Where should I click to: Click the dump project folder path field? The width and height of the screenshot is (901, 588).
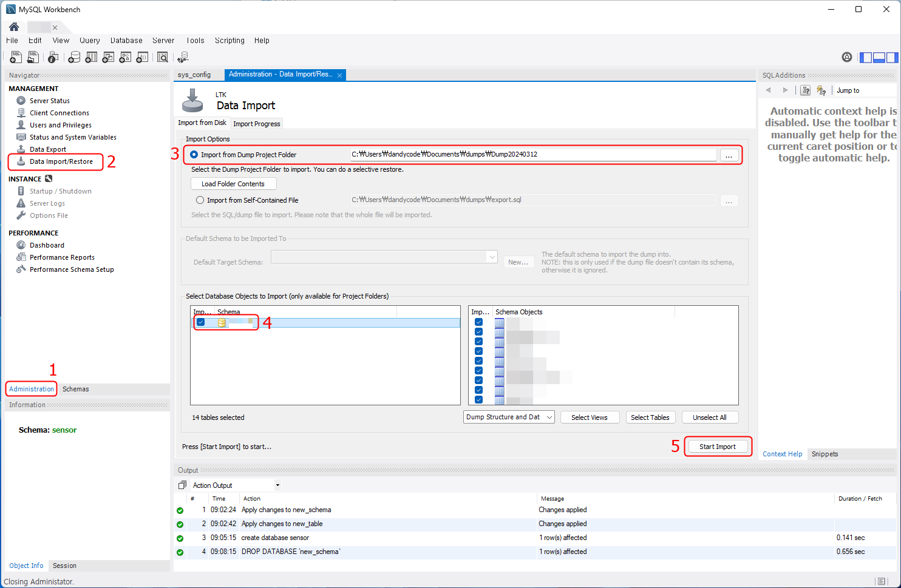pyautogui.click(x=533, y=154)
